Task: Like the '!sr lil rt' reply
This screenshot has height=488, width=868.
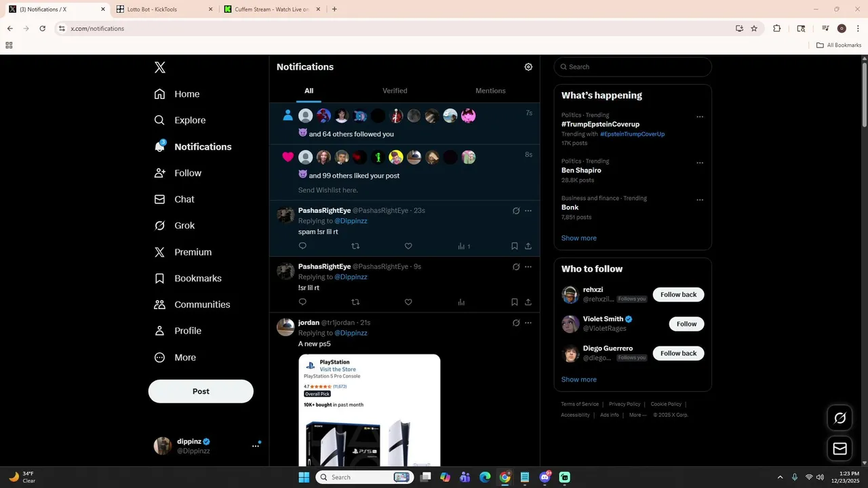Action: click(x=408, y=302)
